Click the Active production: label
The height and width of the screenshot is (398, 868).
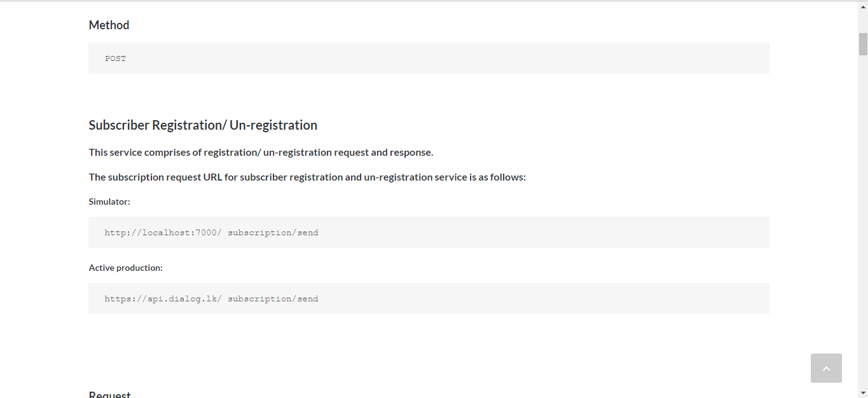tap(125, 268)
